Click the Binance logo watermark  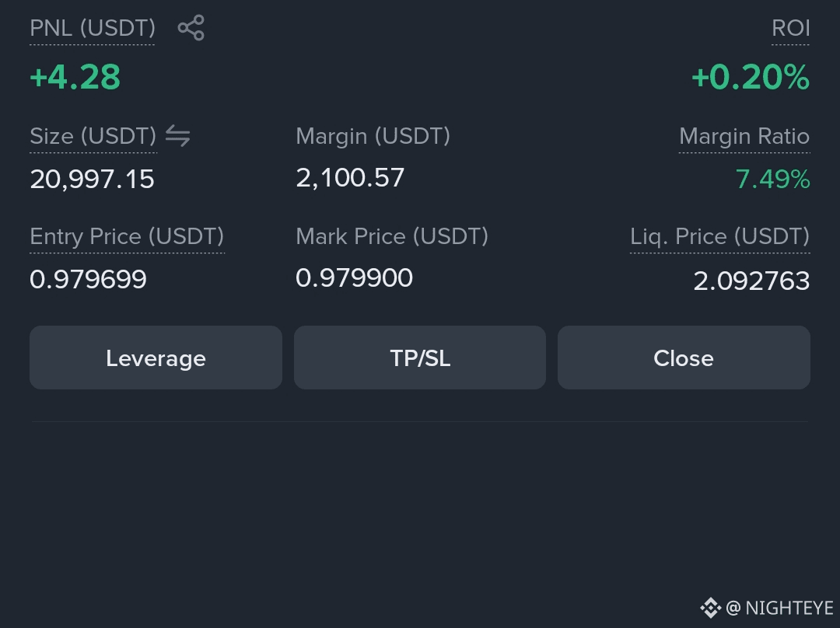710,608
